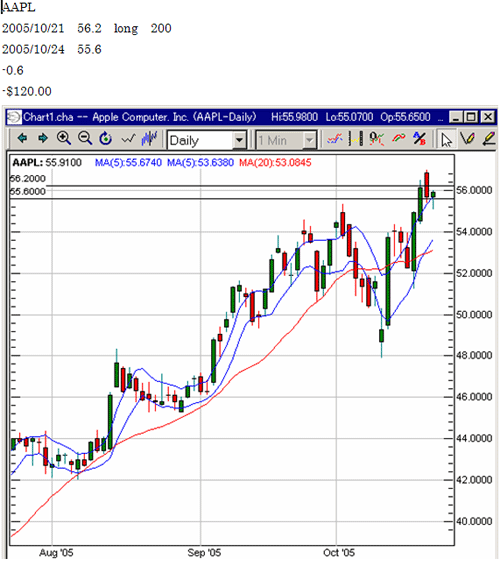The image size is (500, 566).
Task: Zoom out with the magnifier minus icon
Action: pyautogui.click(x=85, y=138)
